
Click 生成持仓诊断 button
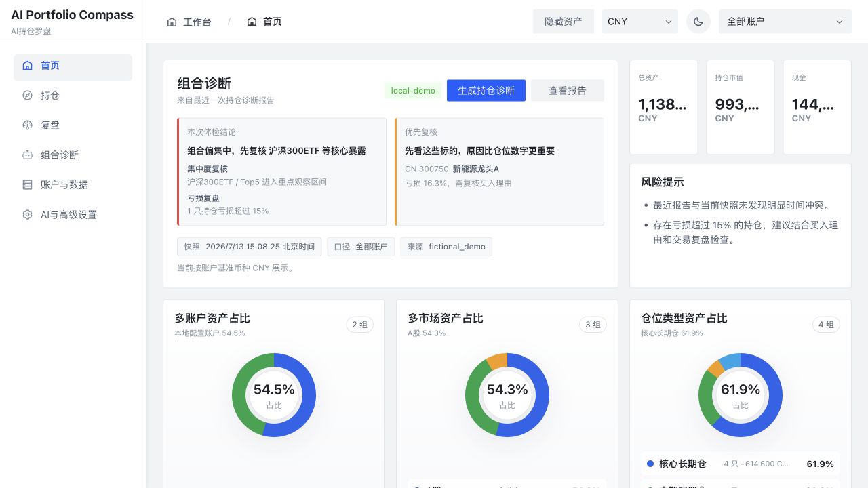(486, 91)
